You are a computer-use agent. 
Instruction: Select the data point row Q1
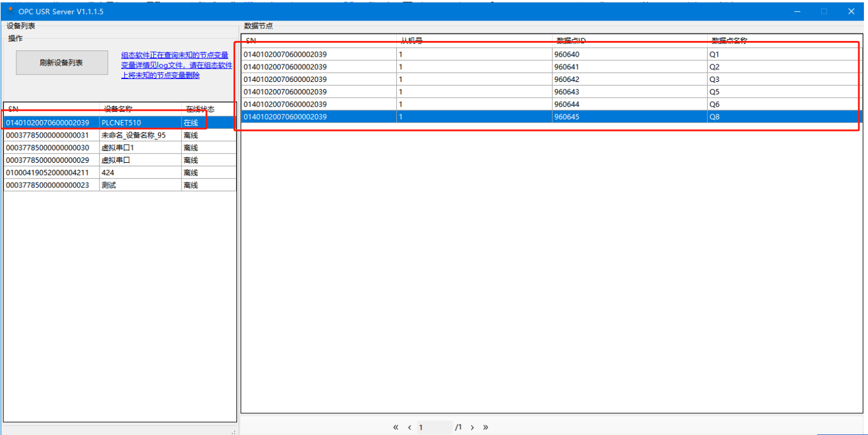550,54
